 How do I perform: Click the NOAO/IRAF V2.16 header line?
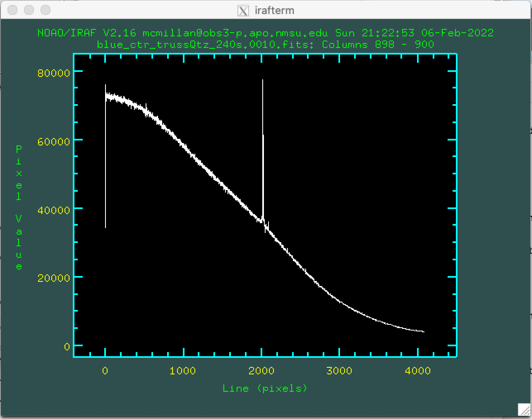265,33
